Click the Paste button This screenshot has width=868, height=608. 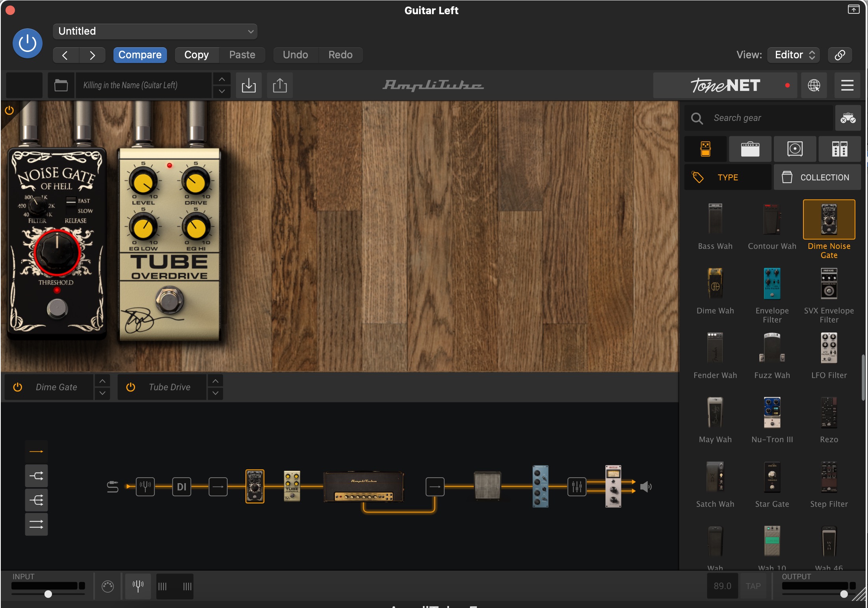(242, 55)
